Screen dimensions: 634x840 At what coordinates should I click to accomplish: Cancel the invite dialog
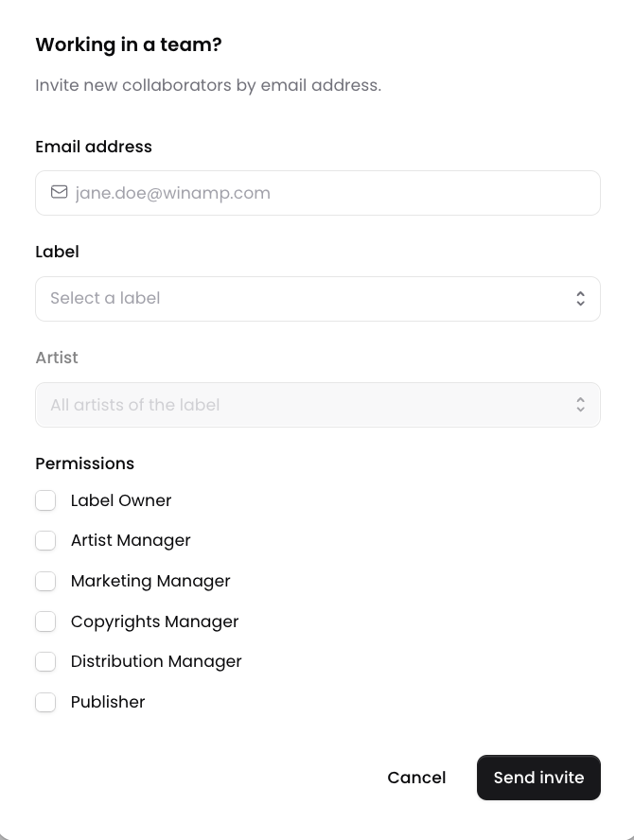[416, 778]
